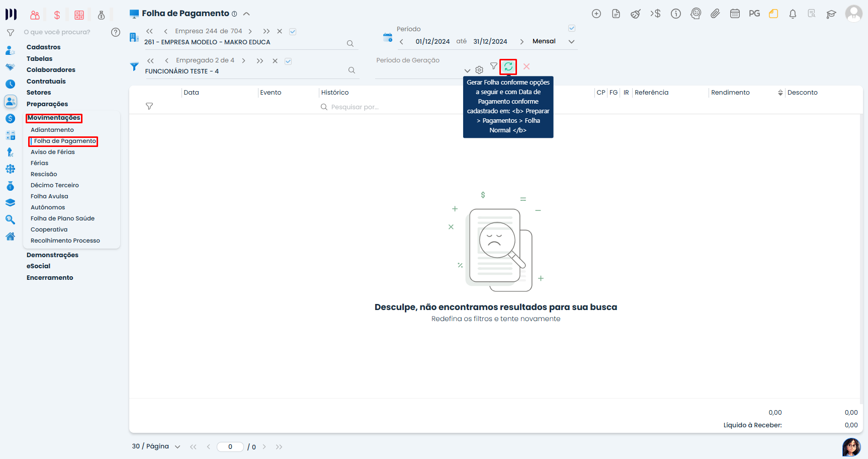Toggle the Período checkbox

pyautogui.click(x=572, y=28)
